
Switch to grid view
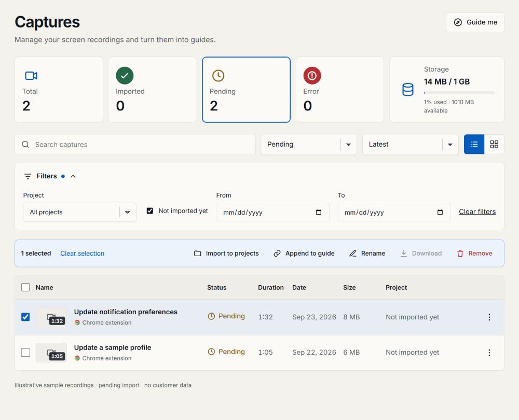click(x=494, y=145)
